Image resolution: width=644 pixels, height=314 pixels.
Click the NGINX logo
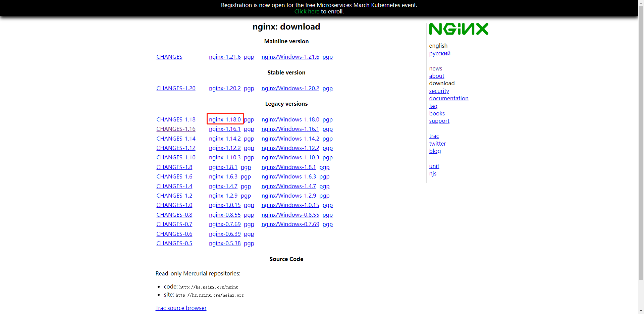459,29
